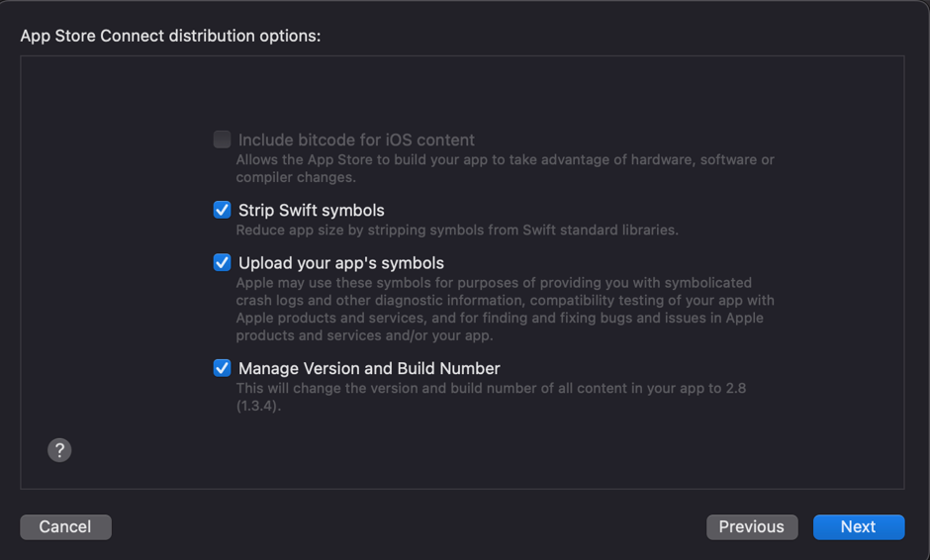Toggle Manage Version and Build Number checkbox
This screenshot has height=560, width=930.
click(x=223, y=368)
